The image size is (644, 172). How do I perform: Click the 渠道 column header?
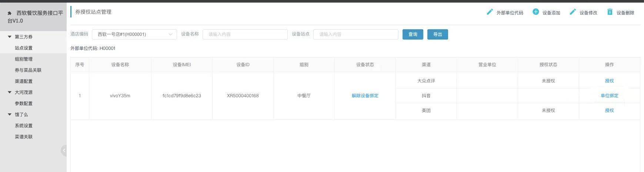426,65
